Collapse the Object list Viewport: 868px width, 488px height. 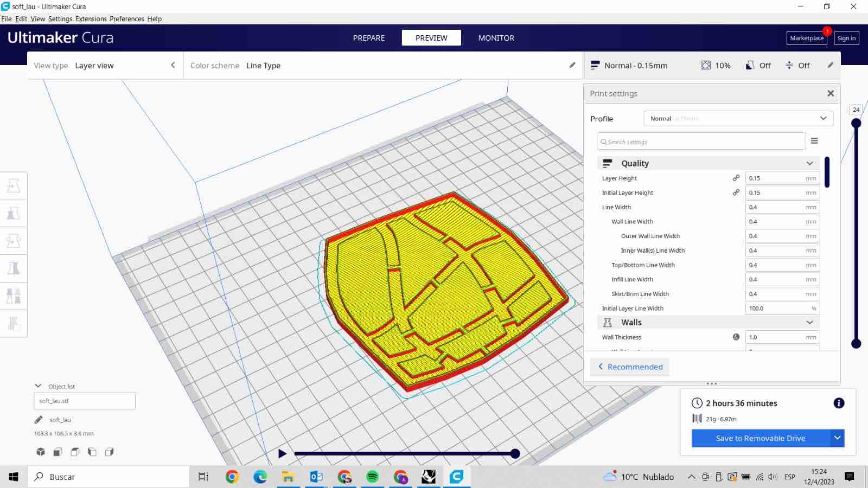[x=38, y=386]
